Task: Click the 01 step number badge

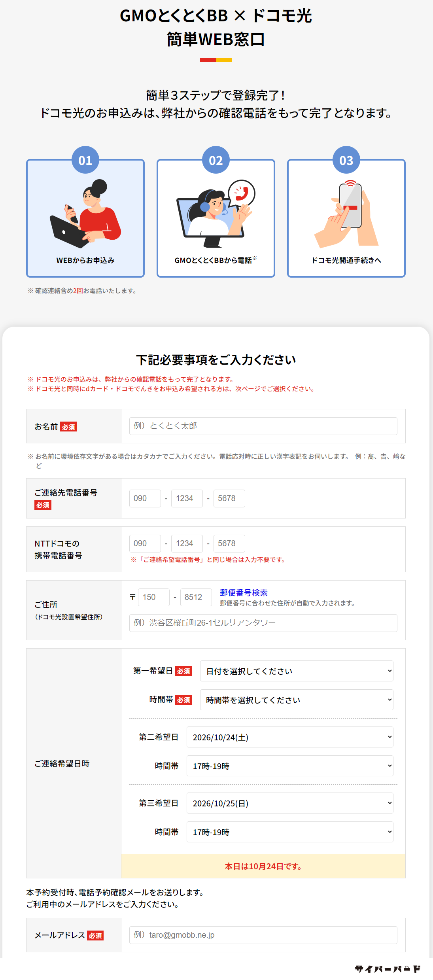Action: click(85, 160)
